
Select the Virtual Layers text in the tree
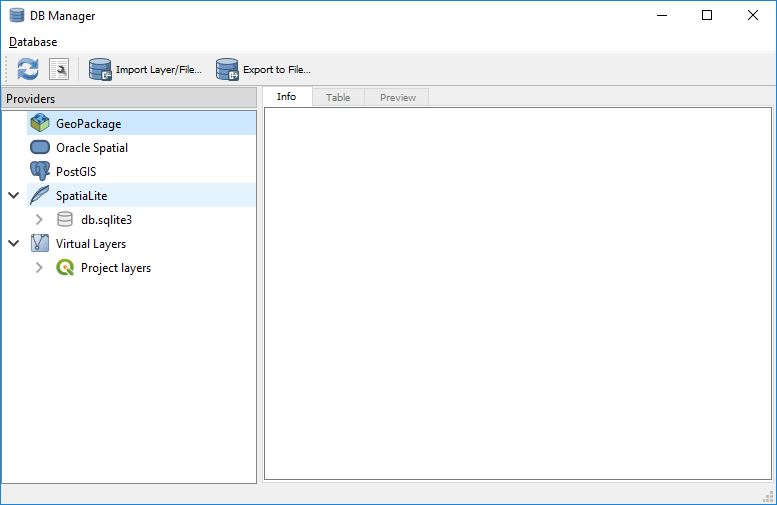(91, 244)
